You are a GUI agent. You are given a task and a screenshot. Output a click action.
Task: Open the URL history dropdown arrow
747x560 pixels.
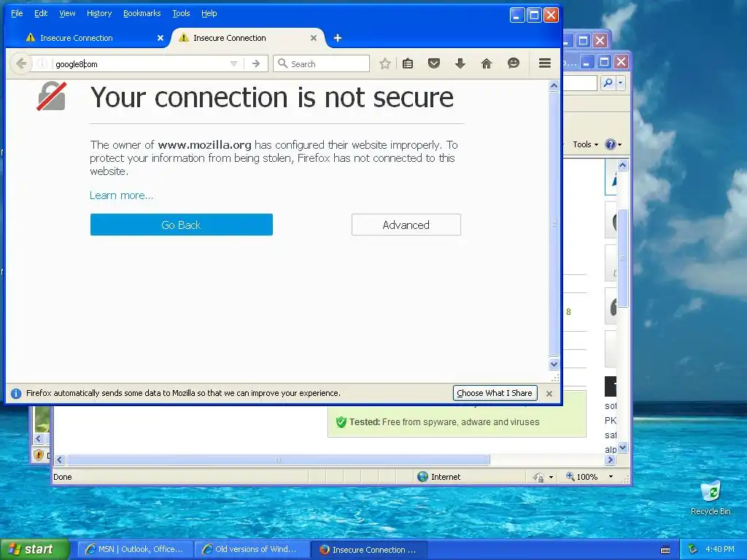point(233,64)
